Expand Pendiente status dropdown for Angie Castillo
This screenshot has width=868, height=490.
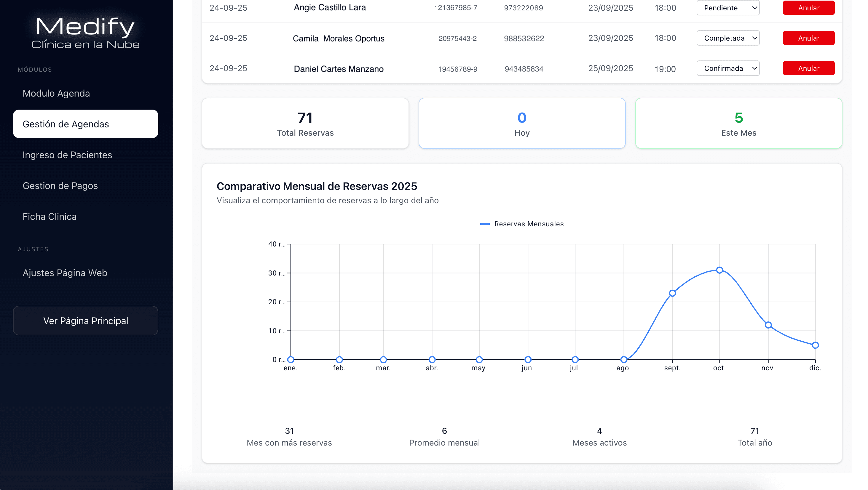(x=728, y=8)
